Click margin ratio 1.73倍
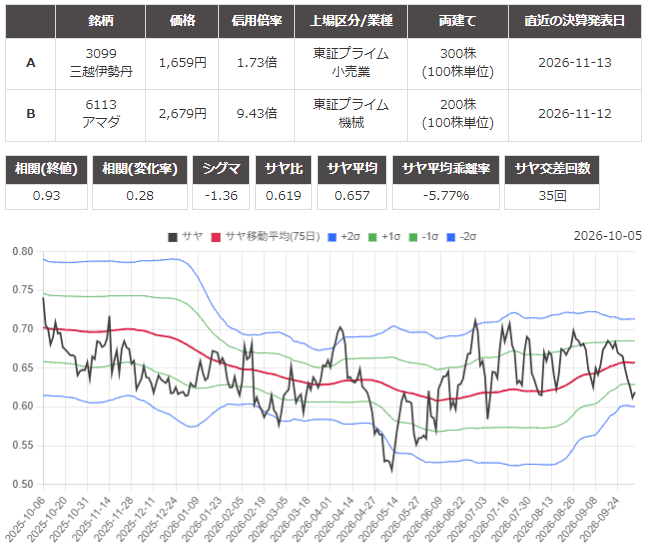The image size is (646, 548). 257,63
